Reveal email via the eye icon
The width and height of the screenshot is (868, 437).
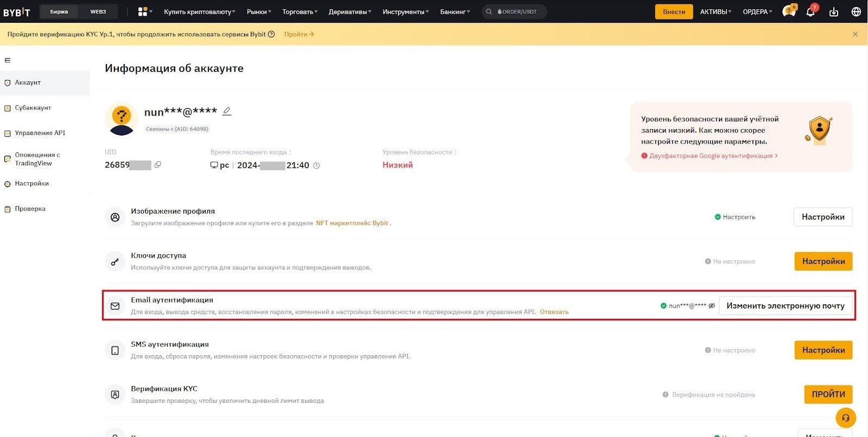(x=712, y=306)
